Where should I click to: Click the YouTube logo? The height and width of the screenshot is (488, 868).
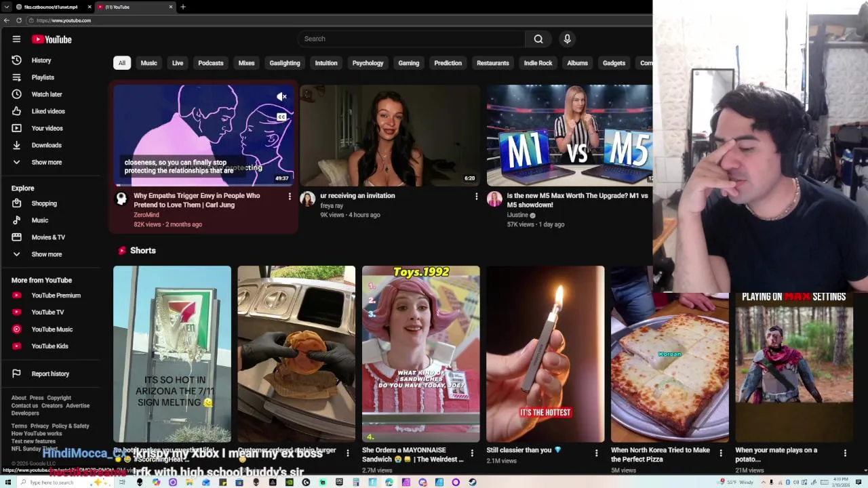click(52, 39)
